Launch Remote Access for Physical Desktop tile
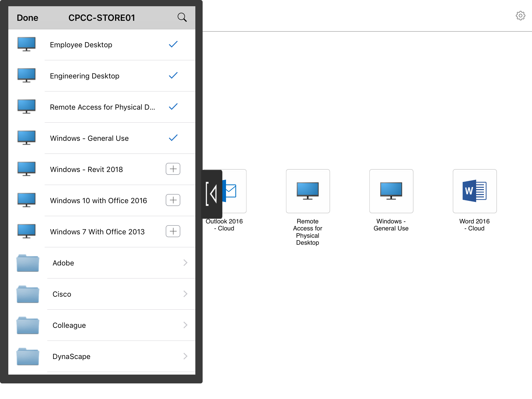The width and height of the screenshot is (532, 399). 308,191
